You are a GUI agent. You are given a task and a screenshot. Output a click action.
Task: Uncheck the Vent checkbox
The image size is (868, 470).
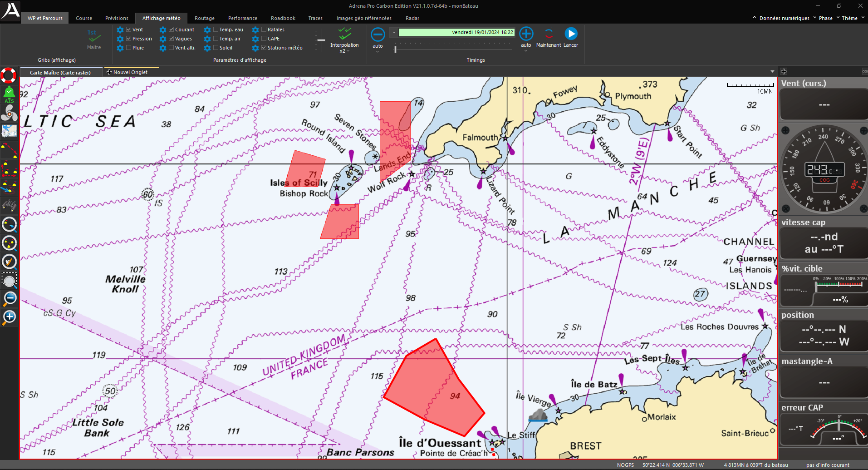coord(129,30)
